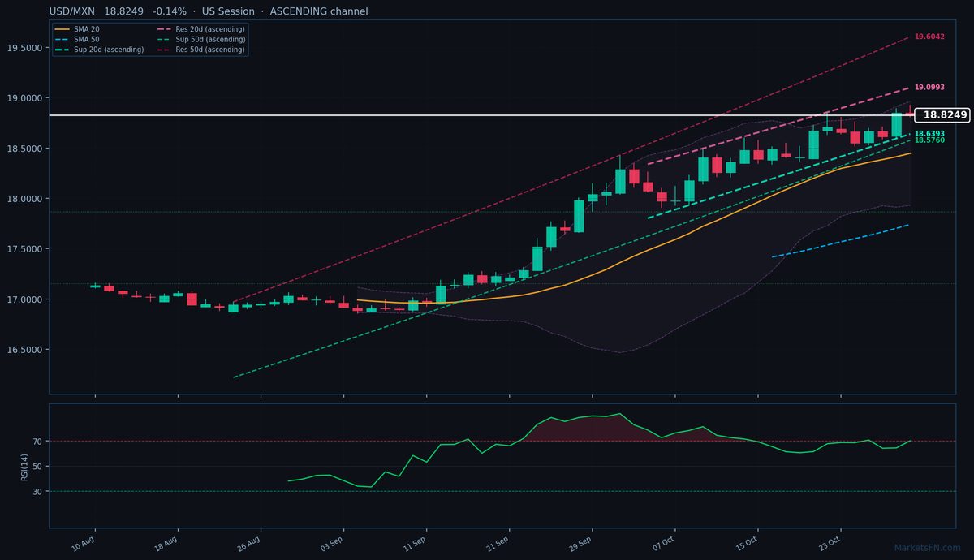This screenshot has height=560, width=974.
Task: Click the RSI 50 midline level label
Action: pyautogui.click(x=37, y=467)
